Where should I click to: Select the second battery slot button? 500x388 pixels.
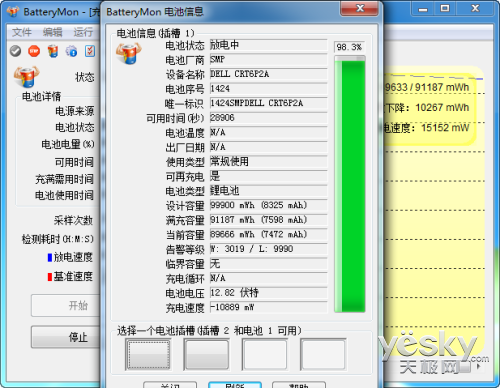pos(207,354)
